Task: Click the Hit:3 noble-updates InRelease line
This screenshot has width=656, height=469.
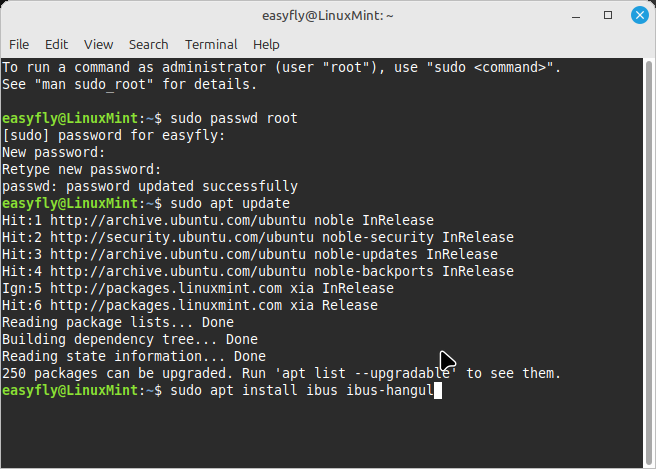Action: [250, 254]
